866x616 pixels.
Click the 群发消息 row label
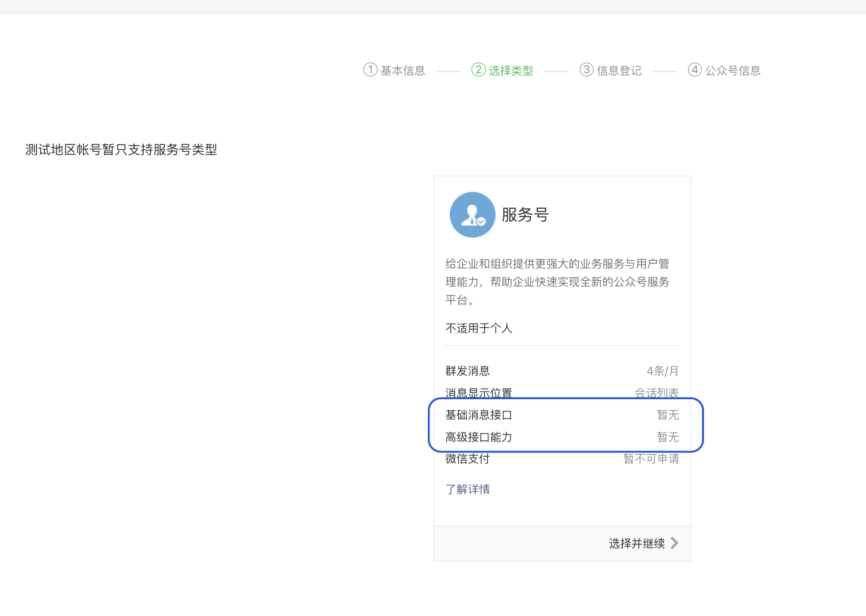(x=467, y=371)
